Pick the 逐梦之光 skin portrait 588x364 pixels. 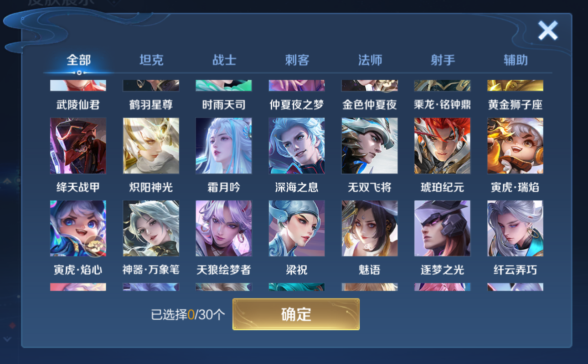click(x=443, y=228)
